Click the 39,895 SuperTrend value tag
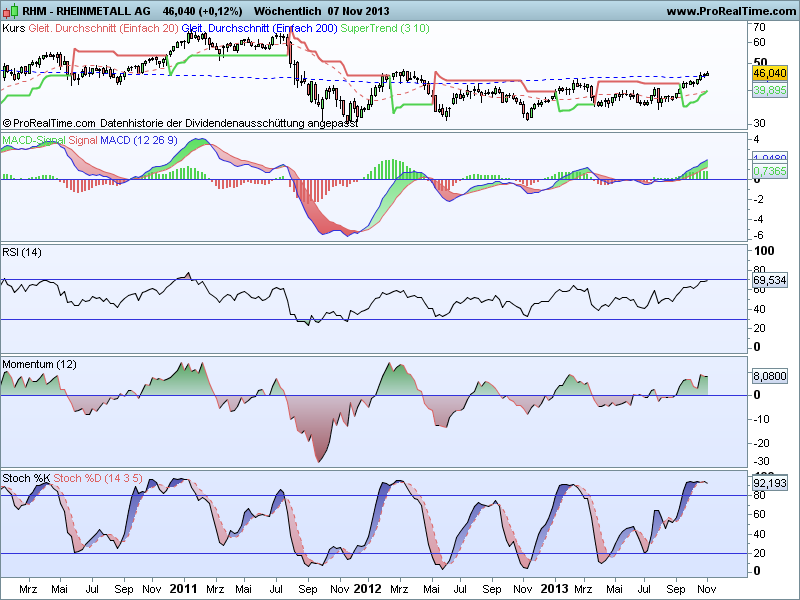The width and height of the screenshot is (800, 600). pyautogui.click(x=769, y=90)
